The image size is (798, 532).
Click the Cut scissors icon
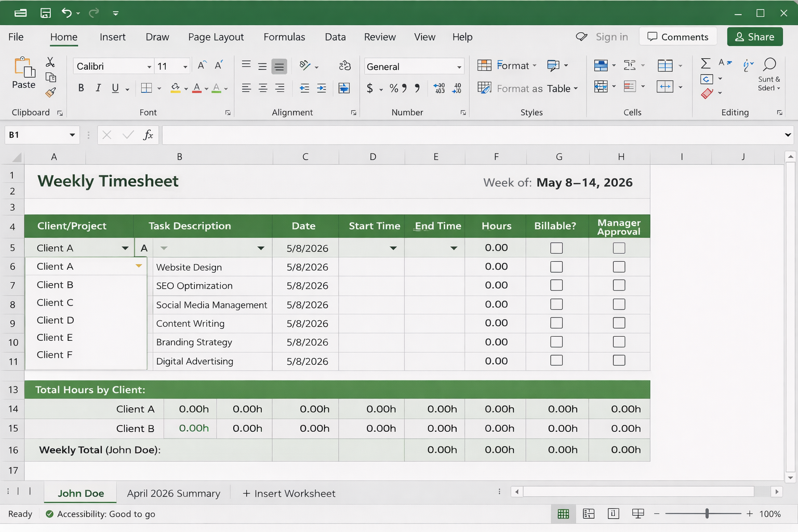pos(50,62)
